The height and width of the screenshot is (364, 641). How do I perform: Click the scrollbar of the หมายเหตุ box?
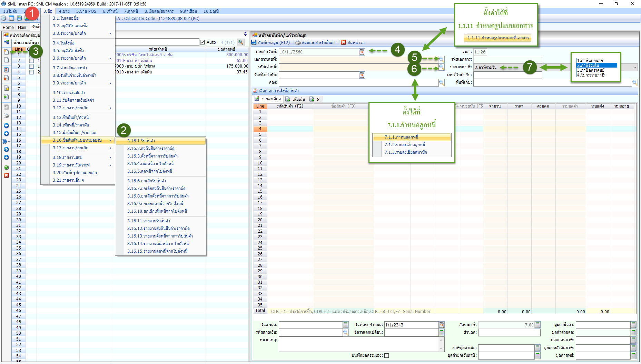[x=441, y=344]
